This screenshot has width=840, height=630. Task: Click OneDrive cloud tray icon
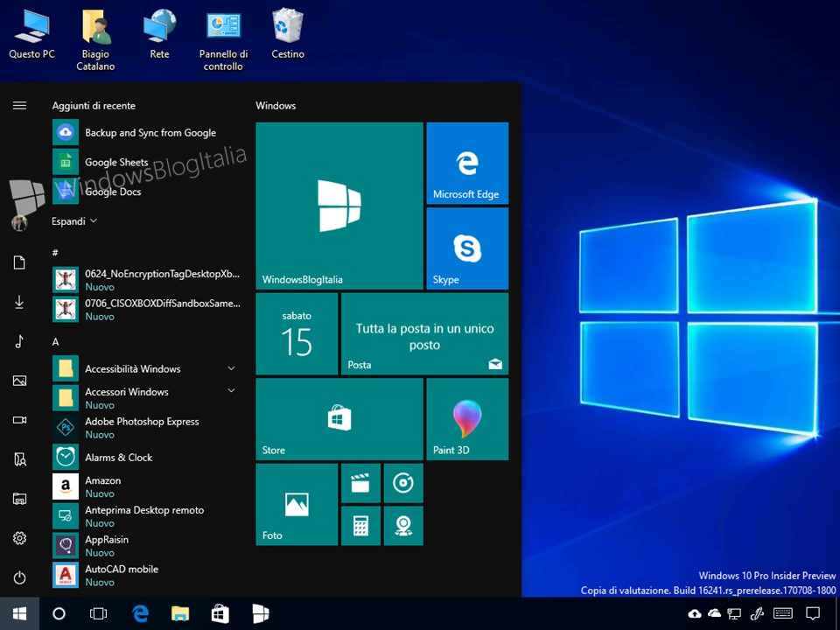(x=714, y=613)
